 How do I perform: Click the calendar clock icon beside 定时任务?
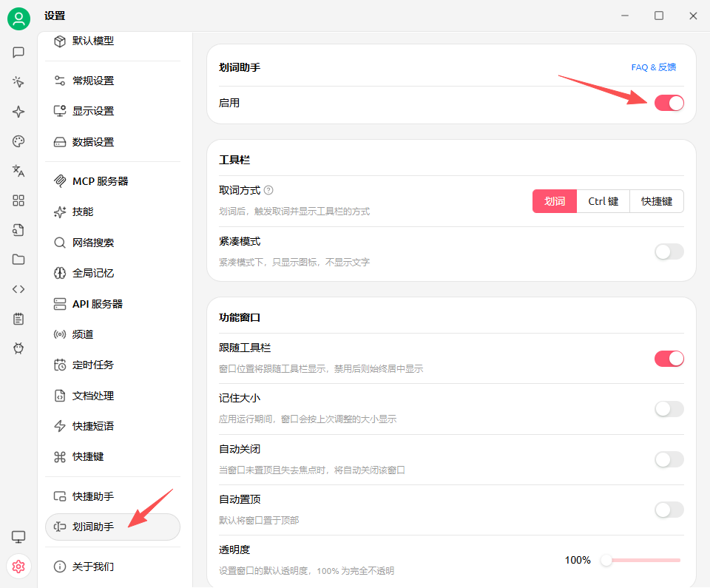[x=60, y=365]
